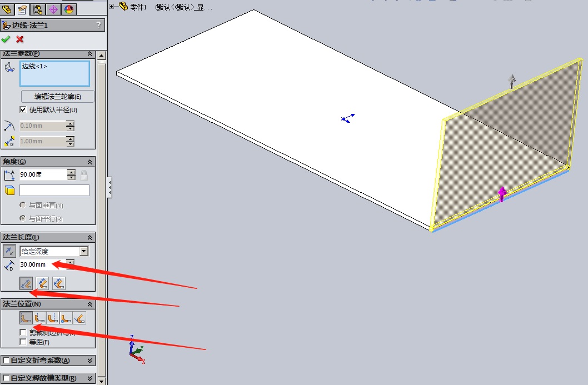Open the DisplayManager appearance tab
Image resolution: width=588 pixels, height=385 pixels.
[69, 9]
